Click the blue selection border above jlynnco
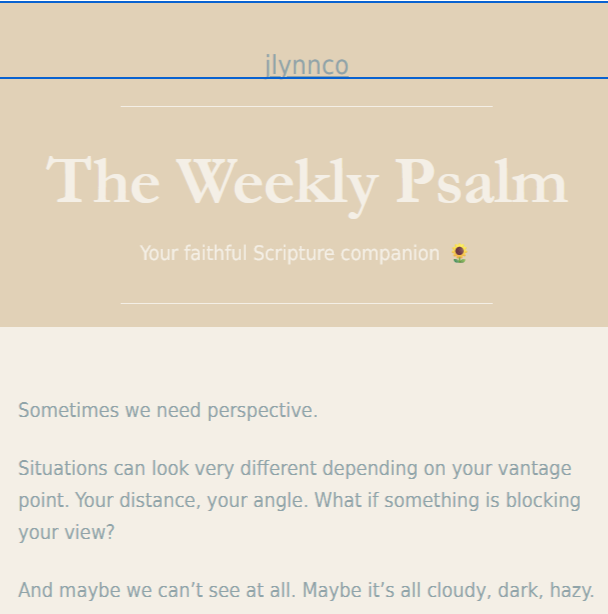The image size is (608, 614). click(304, 2)
